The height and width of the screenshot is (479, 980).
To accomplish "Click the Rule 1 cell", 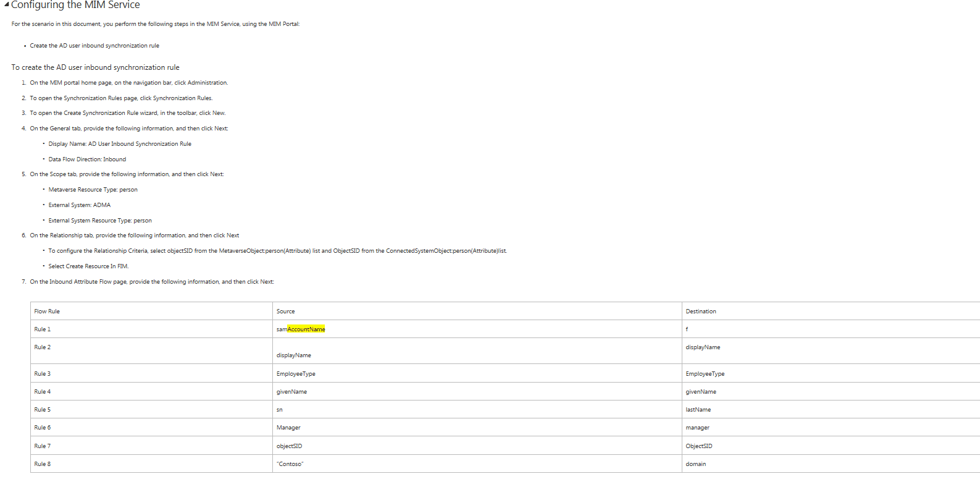I will point(43,329).
